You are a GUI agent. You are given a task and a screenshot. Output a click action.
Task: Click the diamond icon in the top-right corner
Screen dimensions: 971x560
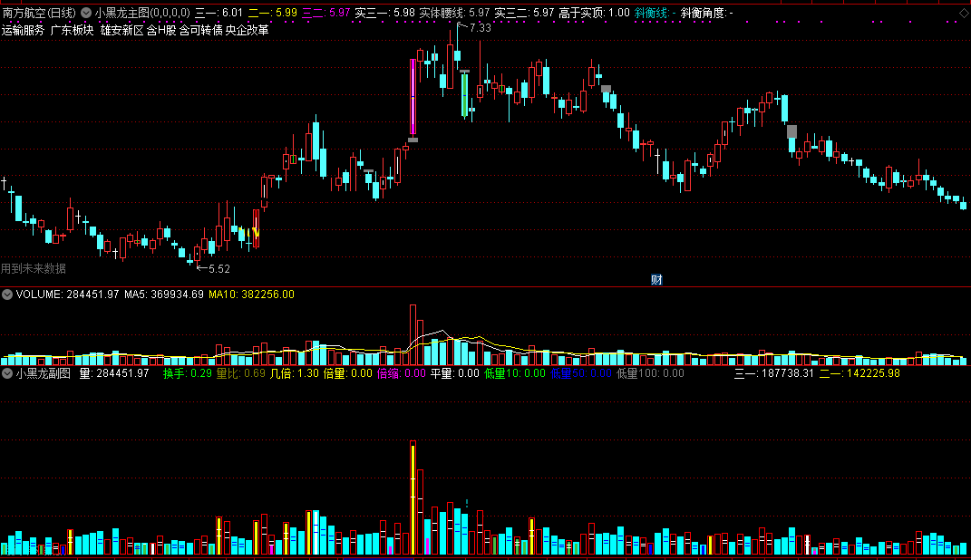964,13
